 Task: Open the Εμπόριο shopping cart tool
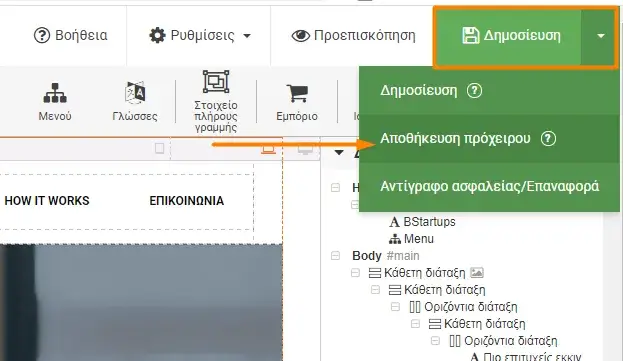coord(297,102)
